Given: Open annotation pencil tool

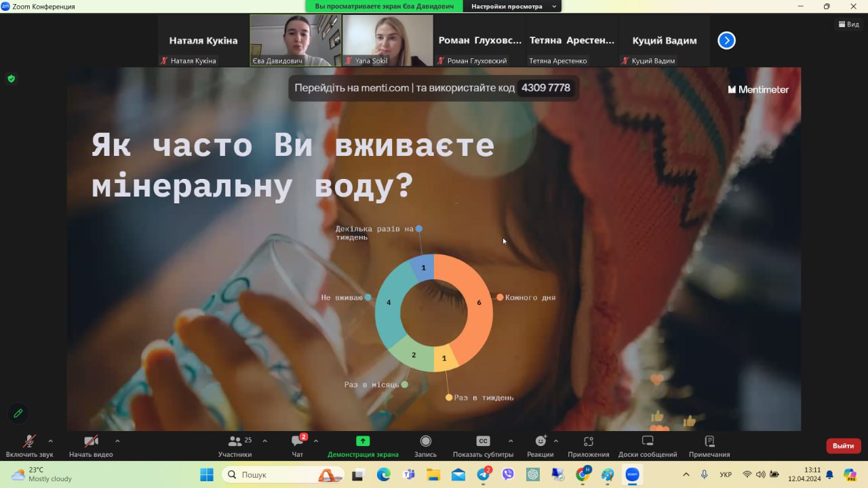Looking at the screenshot, I should pos(18,413).
